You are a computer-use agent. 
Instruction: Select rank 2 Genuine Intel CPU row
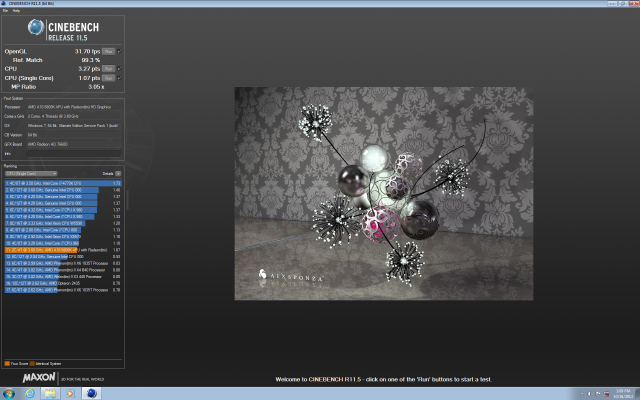pos(63,190)
